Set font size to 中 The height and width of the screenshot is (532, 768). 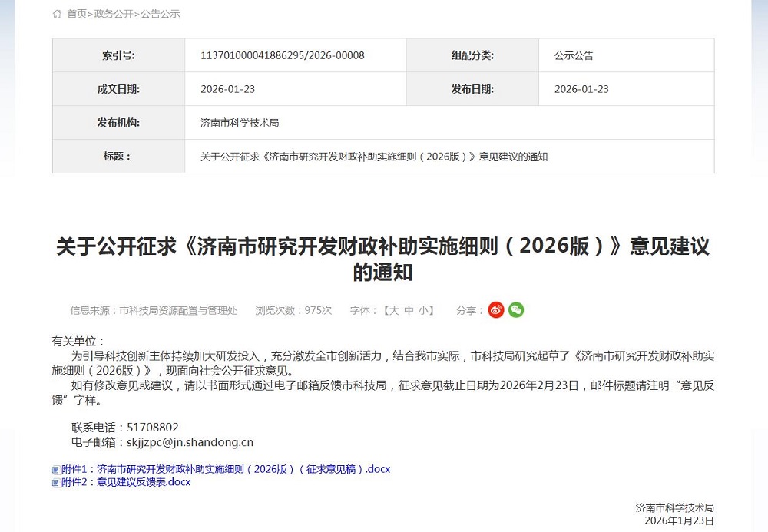pyautogui.click(x=408, y=309)
